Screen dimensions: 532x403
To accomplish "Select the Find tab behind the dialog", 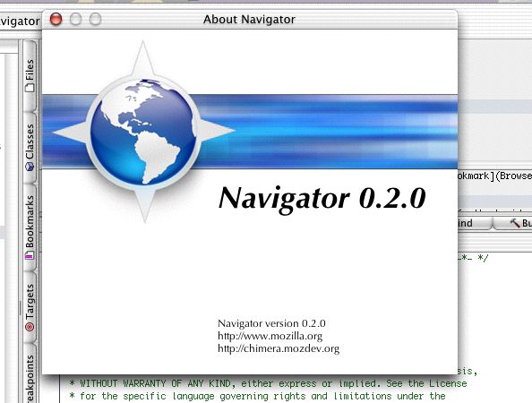I will click(474, 223).
